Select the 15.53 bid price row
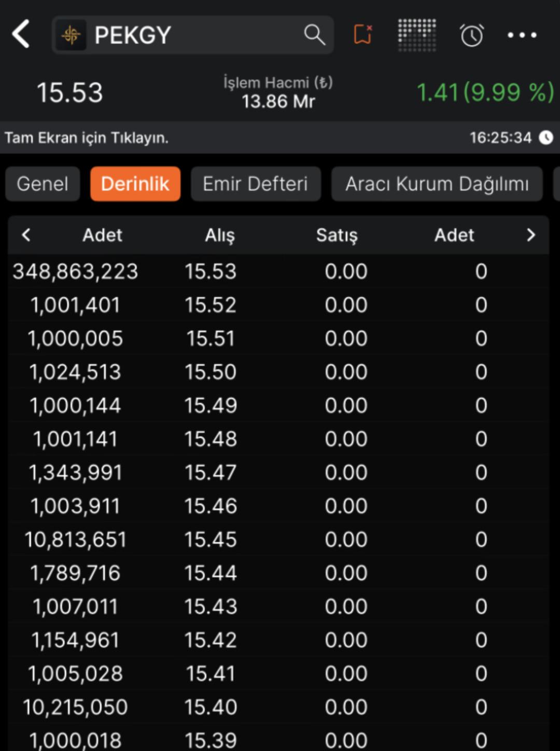Image resolution: width=560 pixels, height=751 pixels. click(211, 271)
